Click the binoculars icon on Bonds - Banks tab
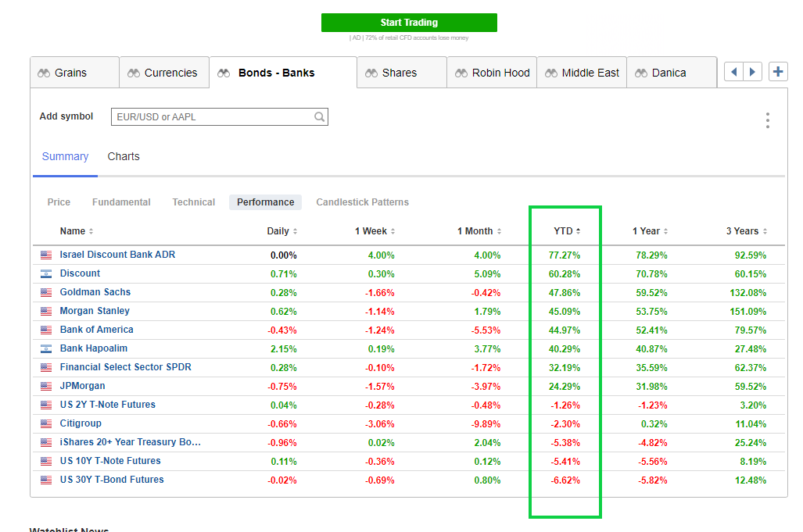Screen dimensions: 803x532 point(224,73)
